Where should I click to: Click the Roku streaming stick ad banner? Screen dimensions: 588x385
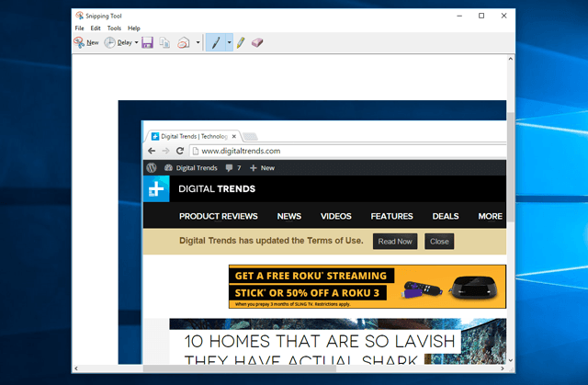[x=367, y=287]
